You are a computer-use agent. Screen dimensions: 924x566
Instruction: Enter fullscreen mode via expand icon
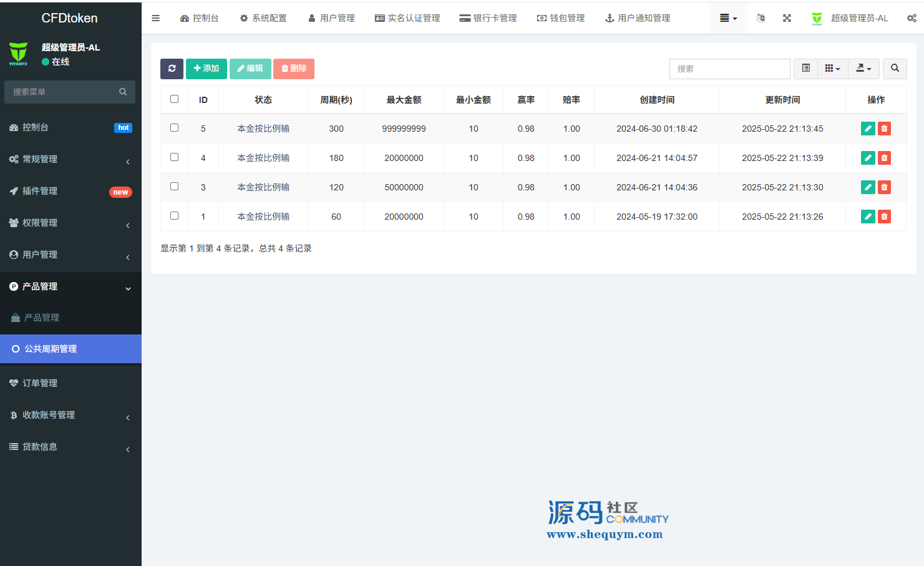(787, 18)
